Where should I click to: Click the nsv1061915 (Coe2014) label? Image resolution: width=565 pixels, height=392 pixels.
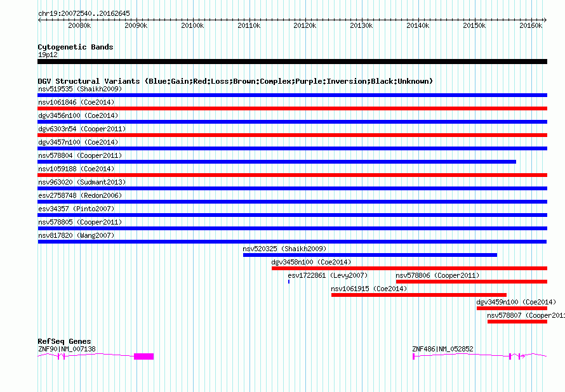(369, 289)
